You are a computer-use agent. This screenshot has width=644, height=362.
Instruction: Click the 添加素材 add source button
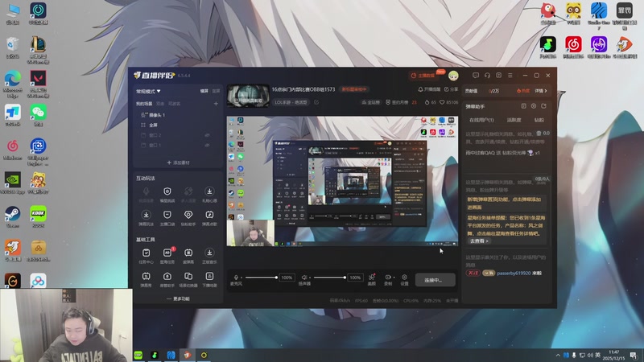[x=178, y=162]
